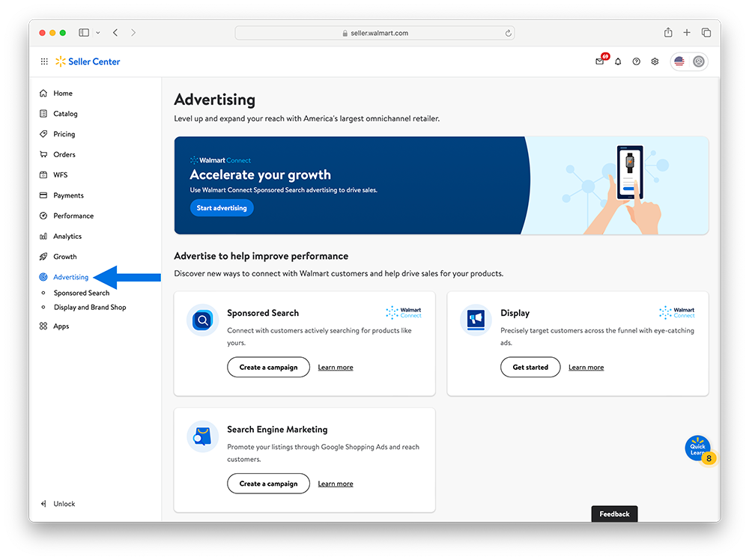
Task: Click Get started for Display
Action: pos(530,367)
